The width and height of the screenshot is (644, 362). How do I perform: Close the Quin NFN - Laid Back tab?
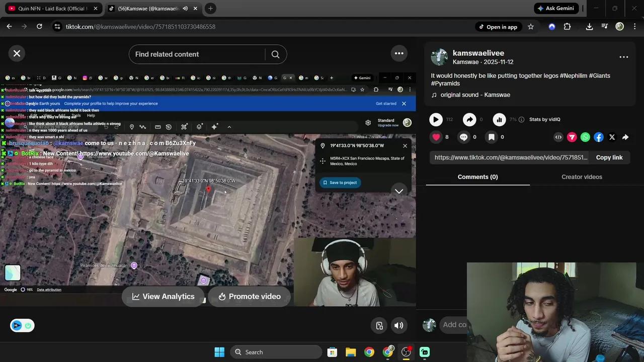coord(96,9)
